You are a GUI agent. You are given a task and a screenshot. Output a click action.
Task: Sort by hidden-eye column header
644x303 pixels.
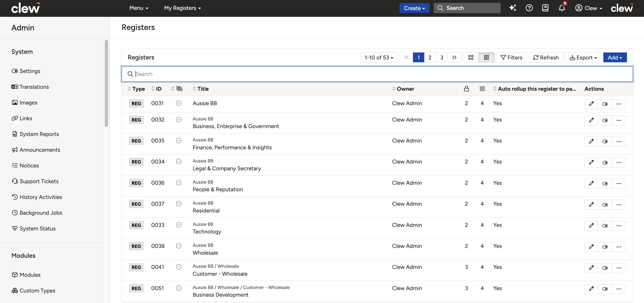coord(177,89)
